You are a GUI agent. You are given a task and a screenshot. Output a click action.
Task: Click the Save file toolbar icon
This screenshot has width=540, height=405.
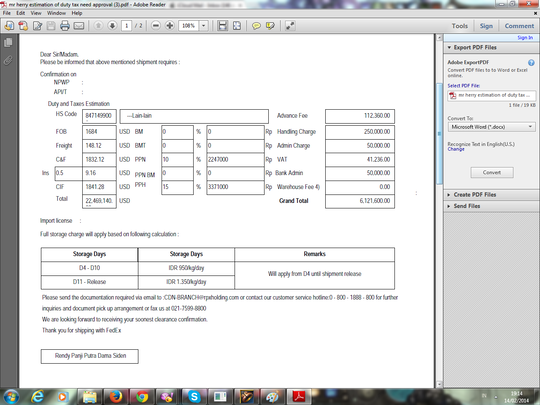[51, 26]
